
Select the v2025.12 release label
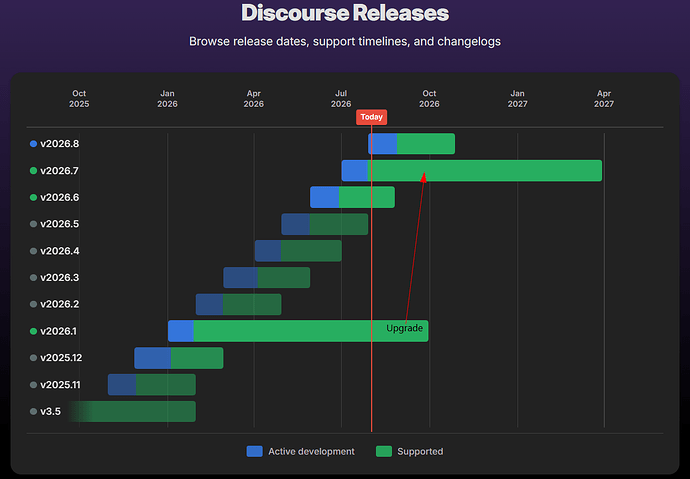tap(61, 358)
